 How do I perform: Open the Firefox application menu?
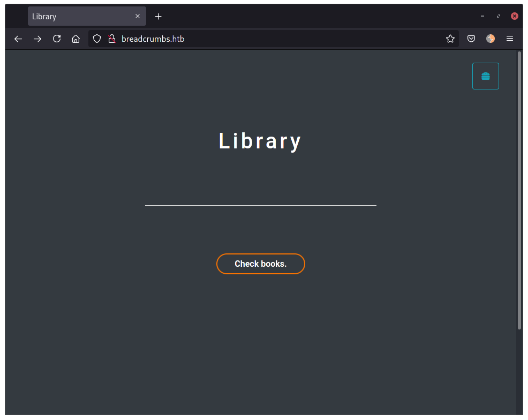click(509, 39)
